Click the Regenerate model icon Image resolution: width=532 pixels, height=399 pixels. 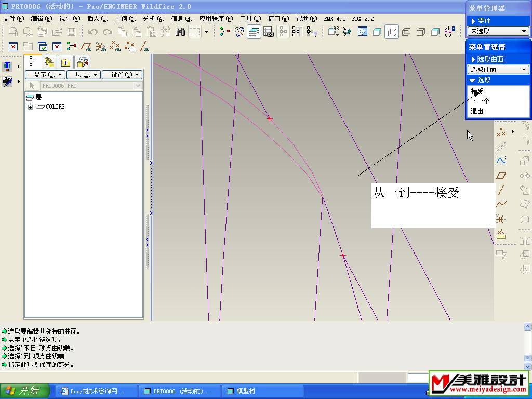click(166, 32)
